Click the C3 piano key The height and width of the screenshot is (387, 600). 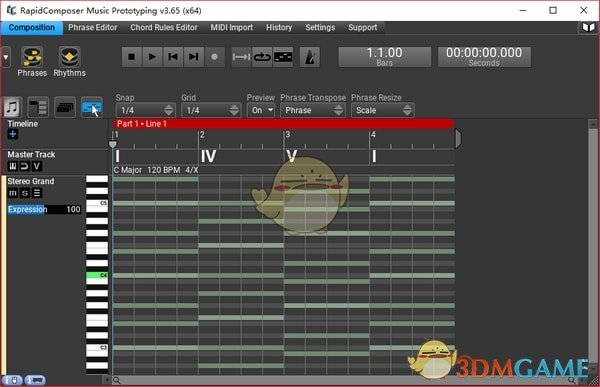click(x=97, y=349)
